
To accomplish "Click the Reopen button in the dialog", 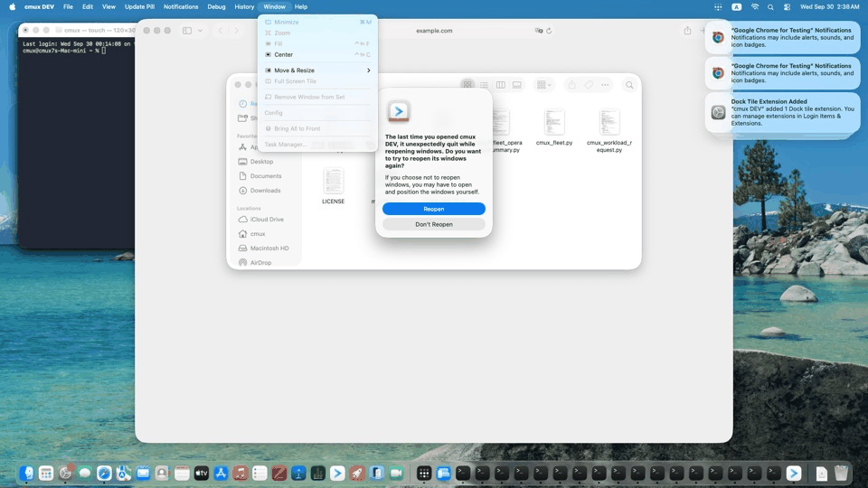I will tap(433, 209).
